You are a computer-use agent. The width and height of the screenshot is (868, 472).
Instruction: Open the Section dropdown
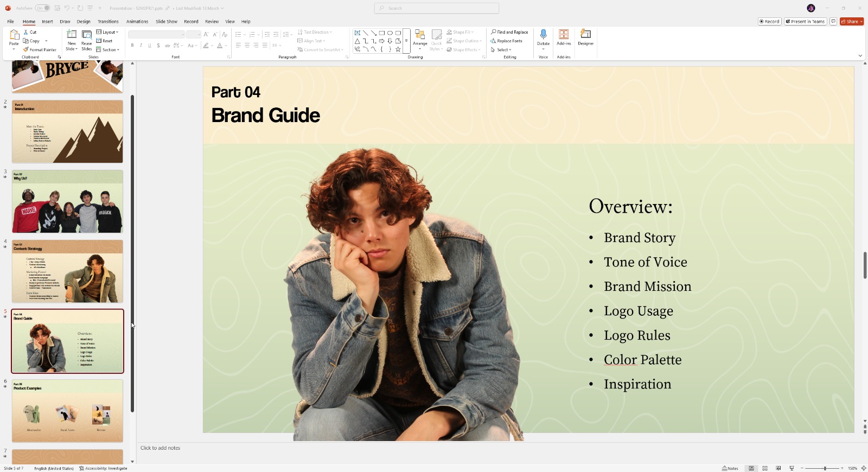108,49
